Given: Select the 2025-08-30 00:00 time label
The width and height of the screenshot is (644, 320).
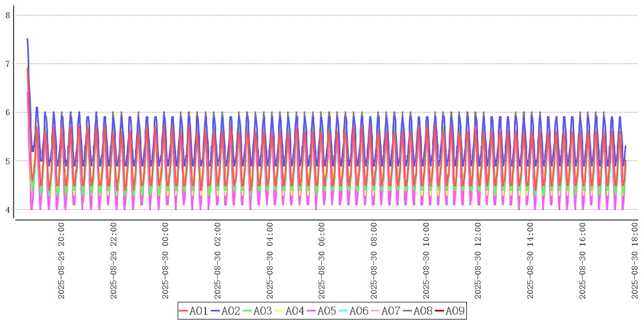Looking at the screenshot, I should [166, 261].
